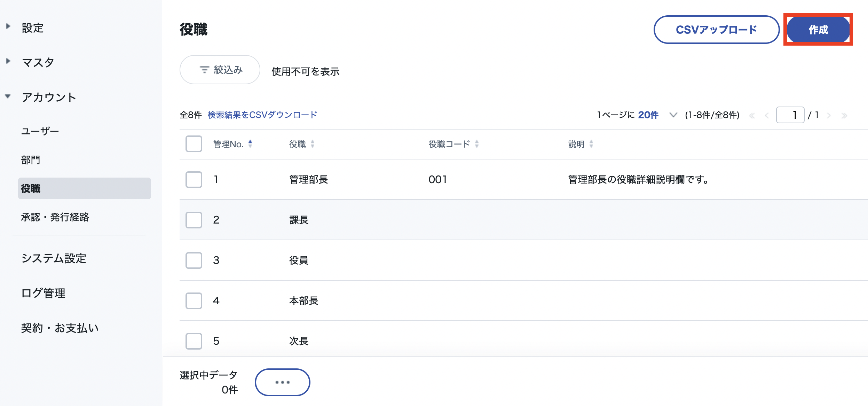The image size is (868, 406).
Task: Open the 絞込み filter button
Action: point(220,70)
